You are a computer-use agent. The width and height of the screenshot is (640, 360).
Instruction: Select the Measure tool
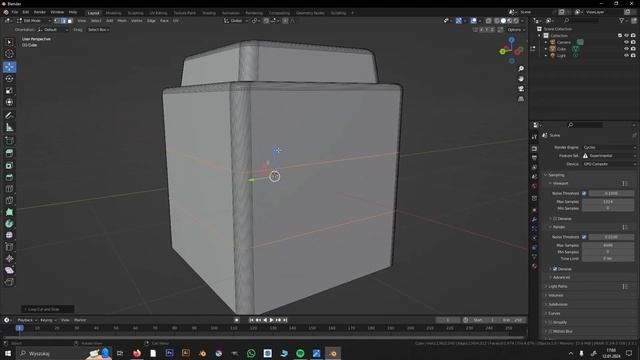pos(9,128)
